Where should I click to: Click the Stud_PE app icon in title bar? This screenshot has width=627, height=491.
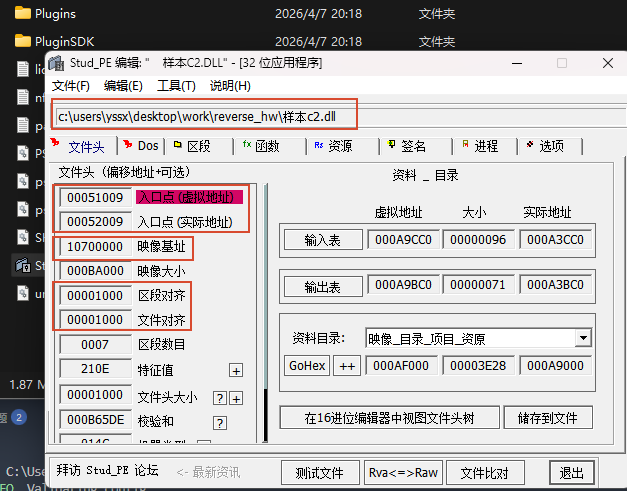[x=56, y=63]
